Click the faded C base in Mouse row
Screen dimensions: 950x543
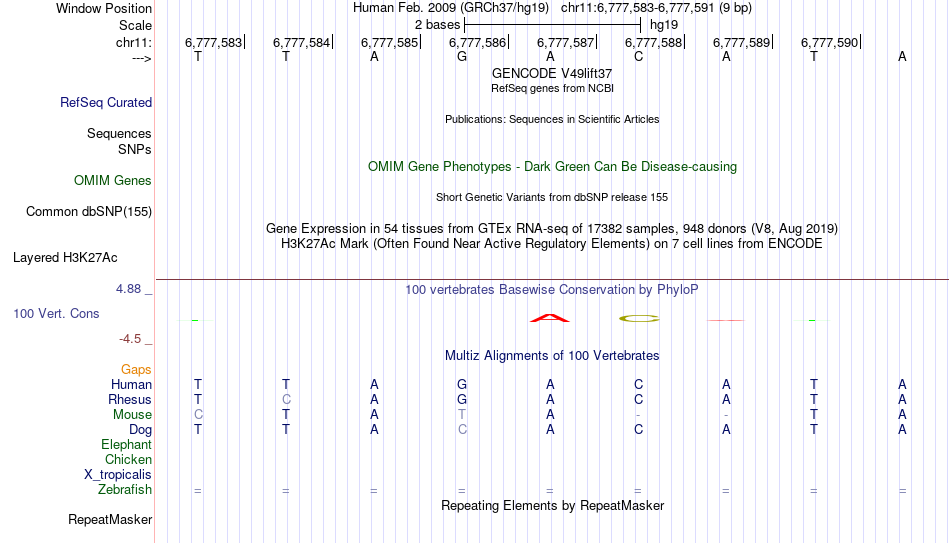[x=198, y=415]
